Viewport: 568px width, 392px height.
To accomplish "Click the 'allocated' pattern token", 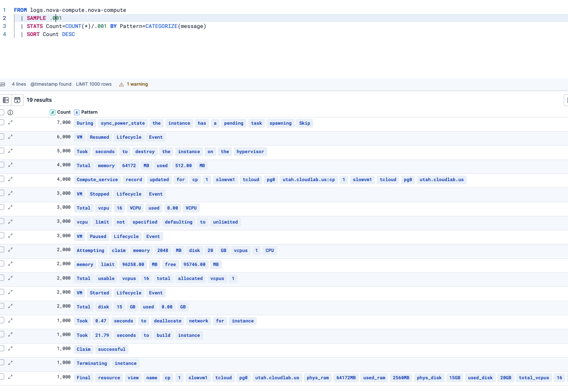I will (190, 279).
